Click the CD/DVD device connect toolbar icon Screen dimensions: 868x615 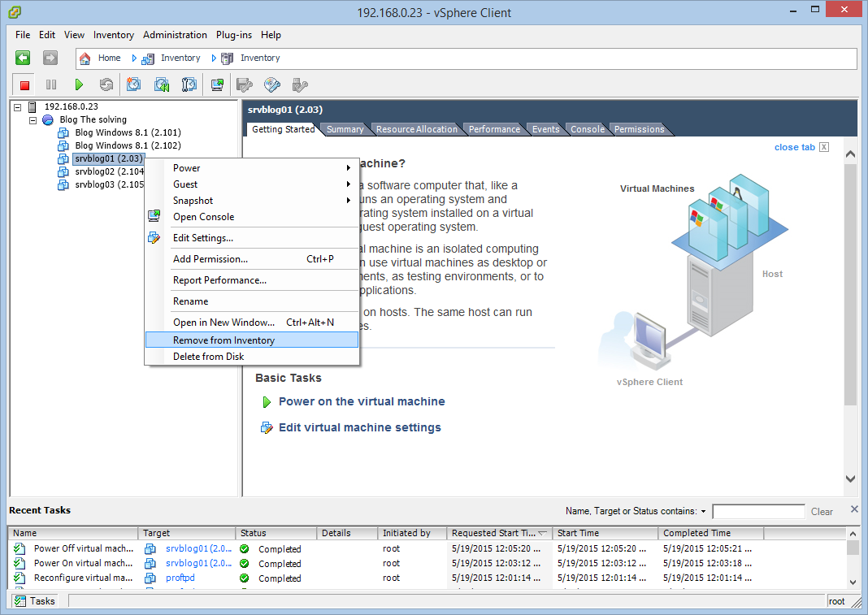click(x=271, y=84)
